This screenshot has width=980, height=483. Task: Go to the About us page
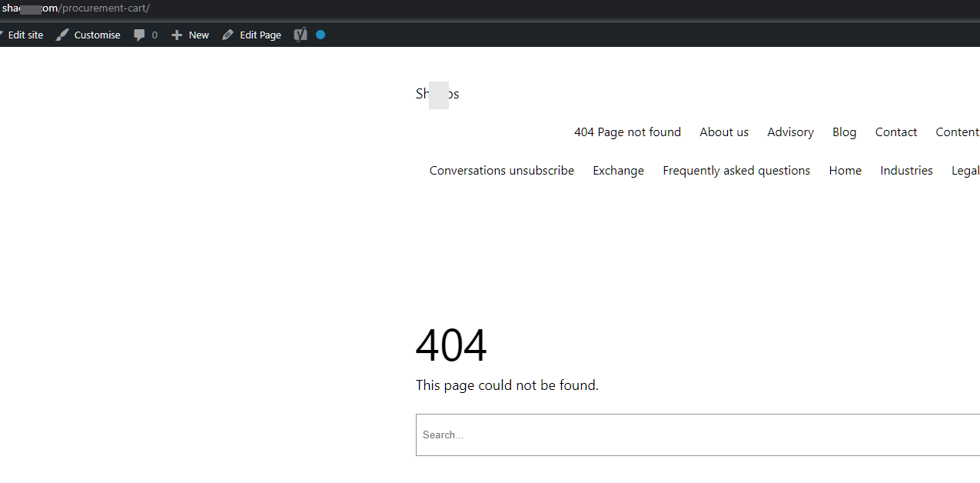coord(723,132)
